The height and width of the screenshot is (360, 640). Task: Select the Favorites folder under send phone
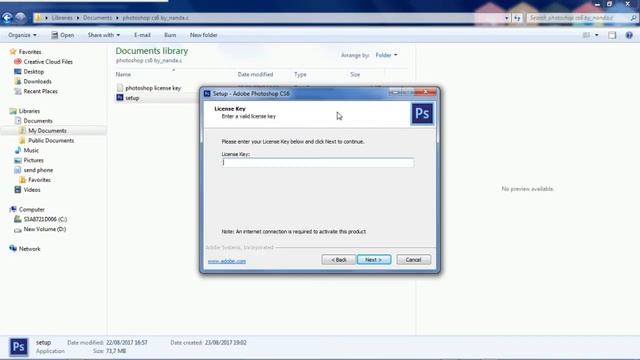[x=39, y=180]
